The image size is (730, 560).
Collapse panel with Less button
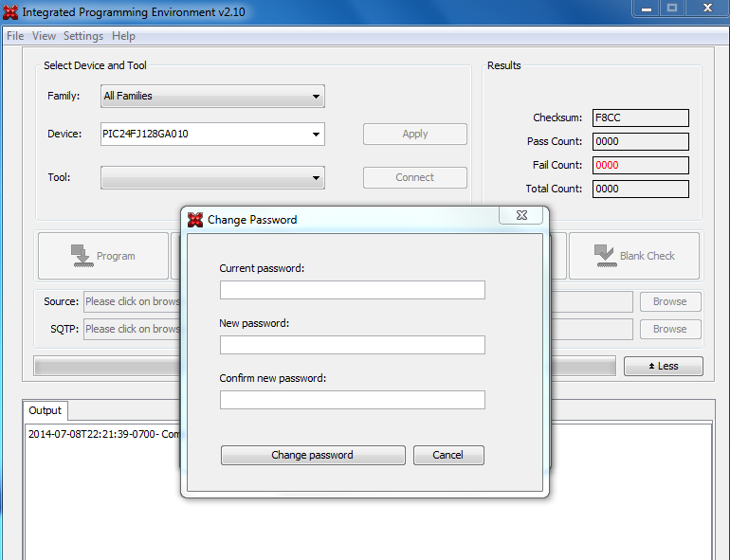(664, 366)
